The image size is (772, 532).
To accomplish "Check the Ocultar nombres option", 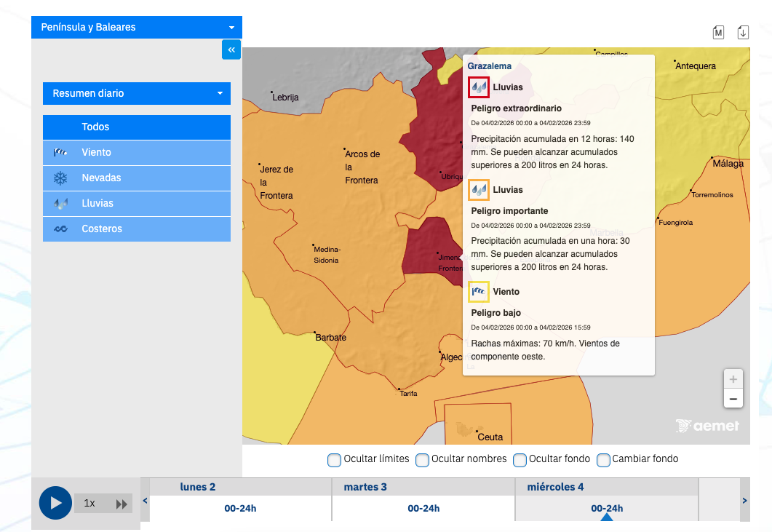I will [x=422, y=460].
